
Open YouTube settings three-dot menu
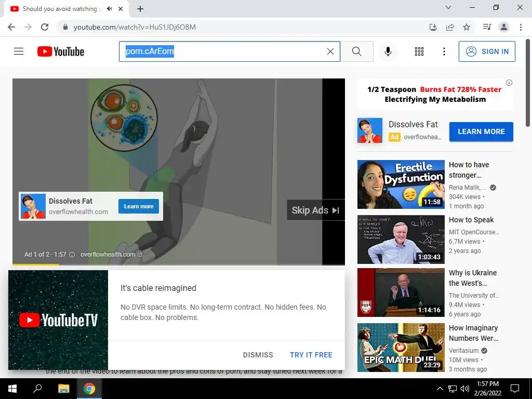[444, 51]
